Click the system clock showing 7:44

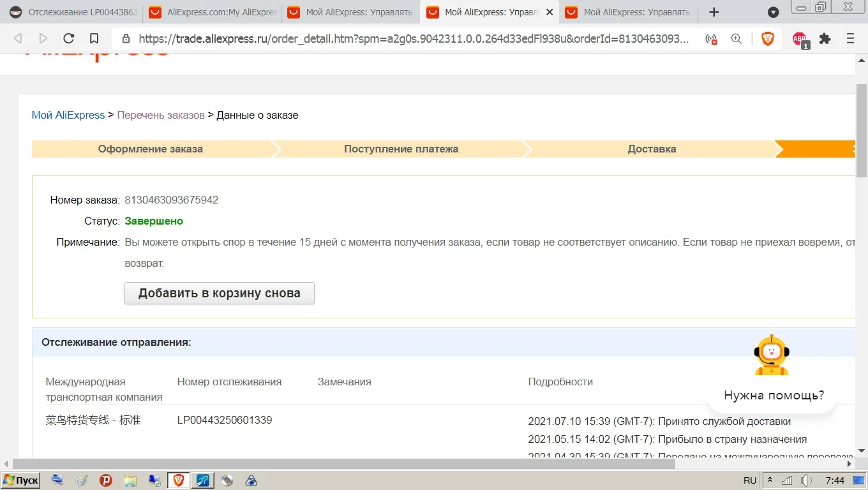tap(835, 480)
